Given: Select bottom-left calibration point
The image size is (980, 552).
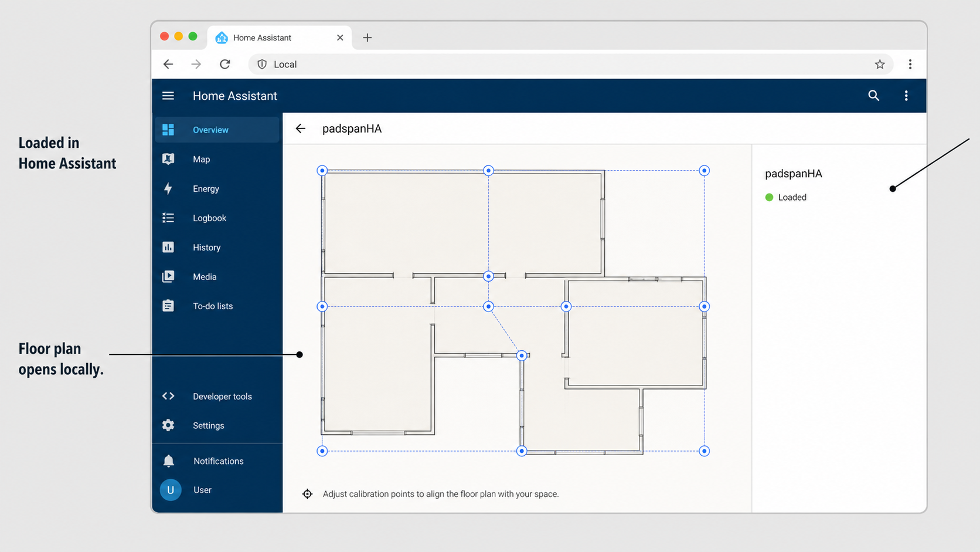Looking at the screenshot, I should [x=322, y=451].
